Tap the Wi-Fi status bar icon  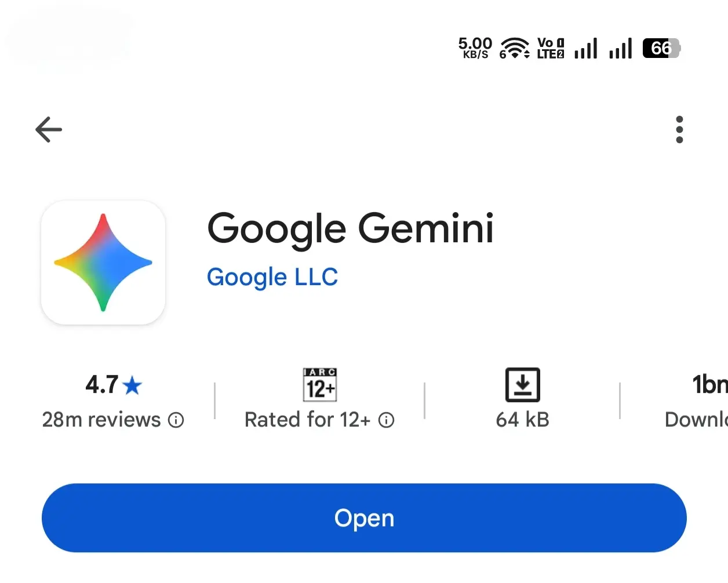click(514, 48)
